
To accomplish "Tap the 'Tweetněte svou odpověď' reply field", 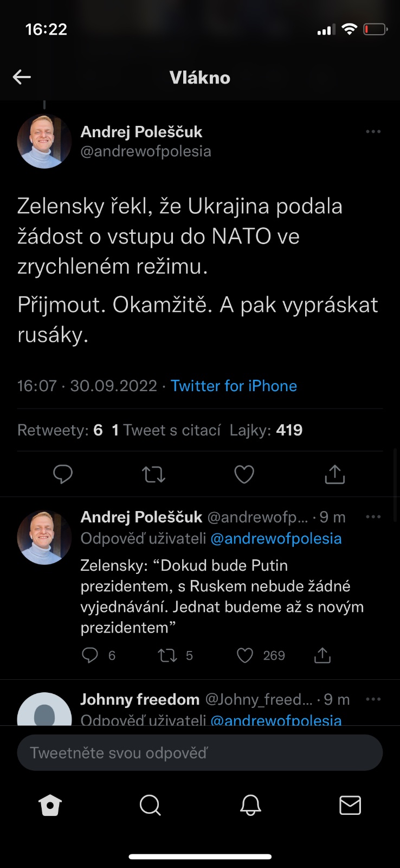I will coord(200,753).
